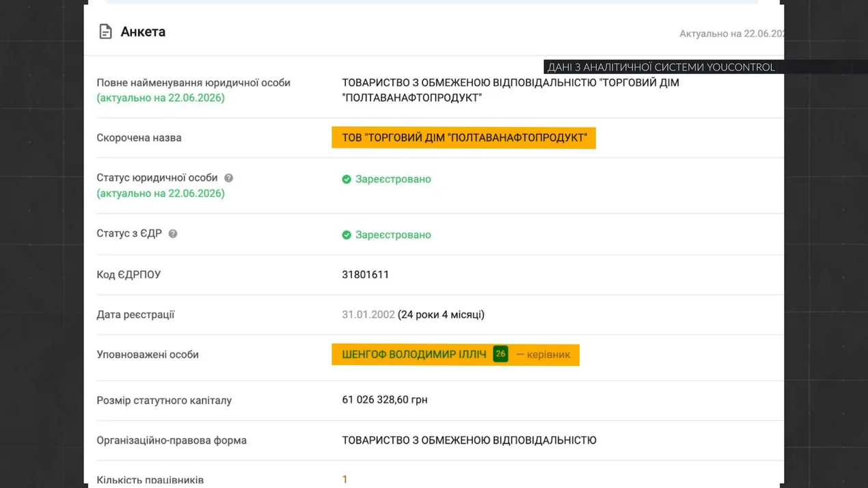This screenshot has width=868, height=488.
Task: Click the Дата реєстрації label
Action: (x=135, y=315)
